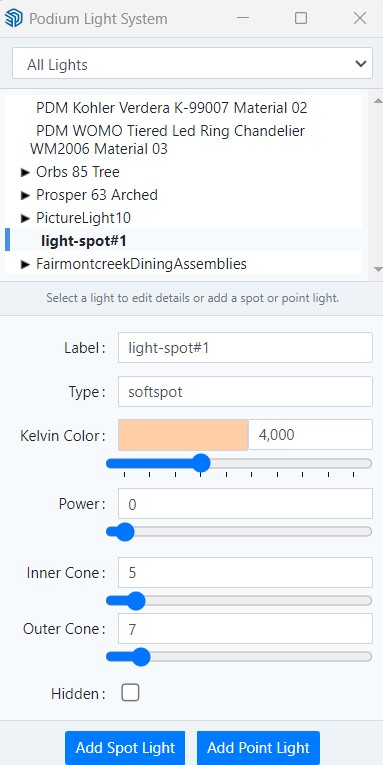Click the Kelvin Color swatch
The image size is (383, 765).
pyautogui.click(x=183, y=435)
